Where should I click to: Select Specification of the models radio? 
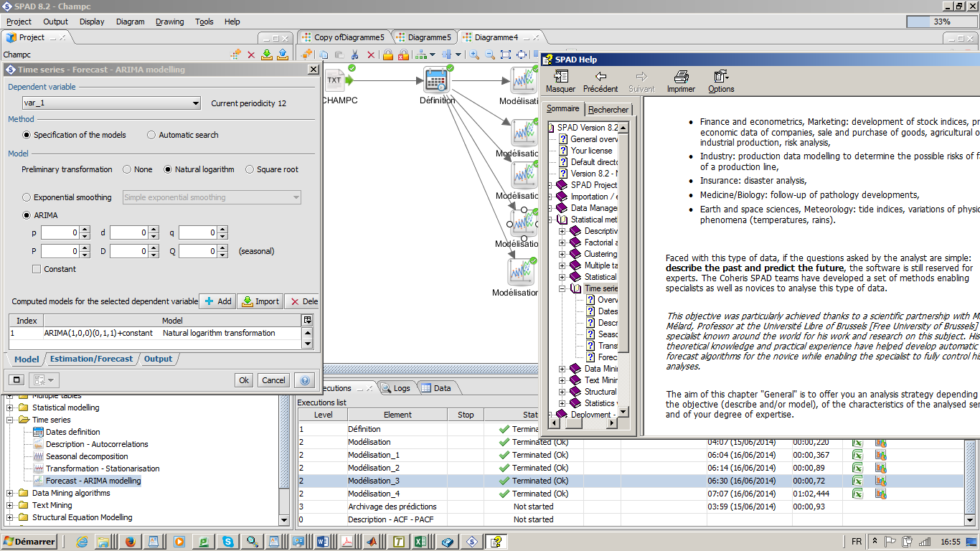(x=27, y=135)
